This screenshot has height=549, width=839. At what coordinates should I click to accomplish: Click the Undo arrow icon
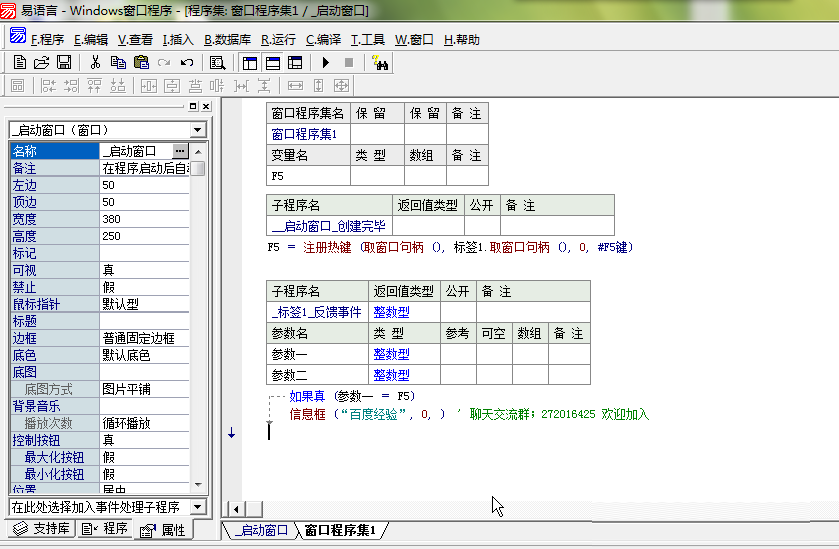(187, 63)
